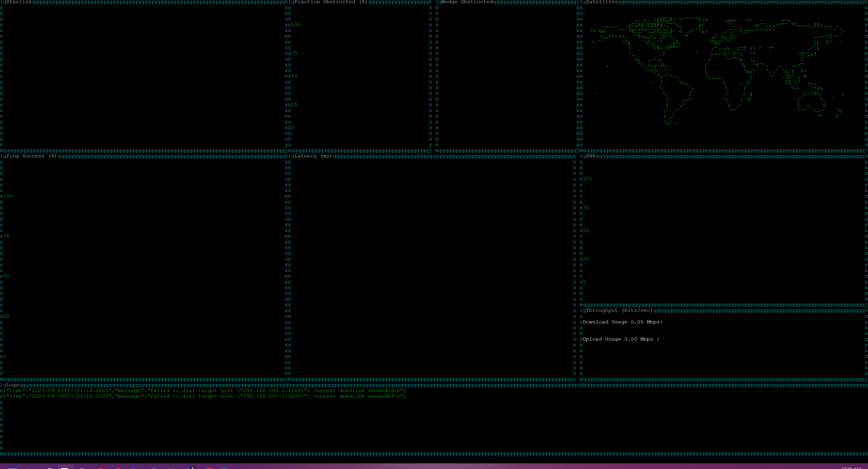Click the Latency (ms) panel title
The width and height of the screenshot is (868, 469).
313,156
